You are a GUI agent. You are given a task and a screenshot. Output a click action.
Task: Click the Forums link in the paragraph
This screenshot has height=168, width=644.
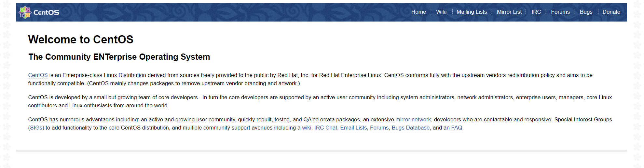click(379, 128)
